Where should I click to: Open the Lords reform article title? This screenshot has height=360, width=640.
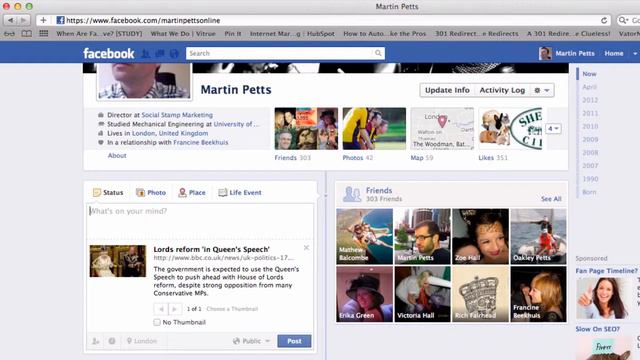(x=211, y=249)
